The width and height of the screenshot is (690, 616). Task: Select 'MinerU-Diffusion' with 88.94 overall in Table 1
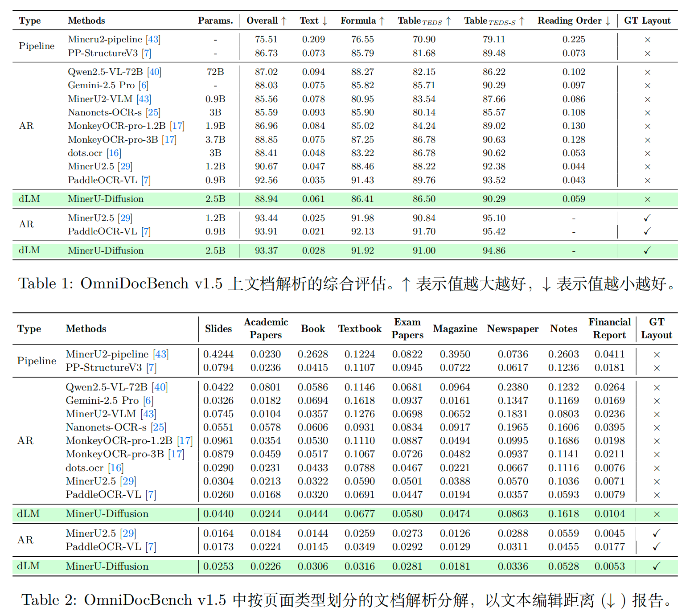click(x=106, y=199)
